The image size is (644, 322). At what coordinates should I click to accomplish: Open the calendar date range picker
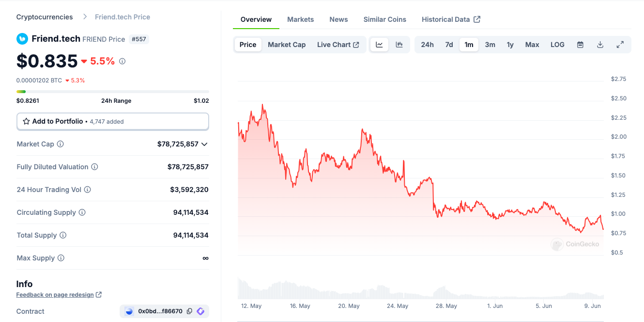pyautogui.click(x=580, y=45)
